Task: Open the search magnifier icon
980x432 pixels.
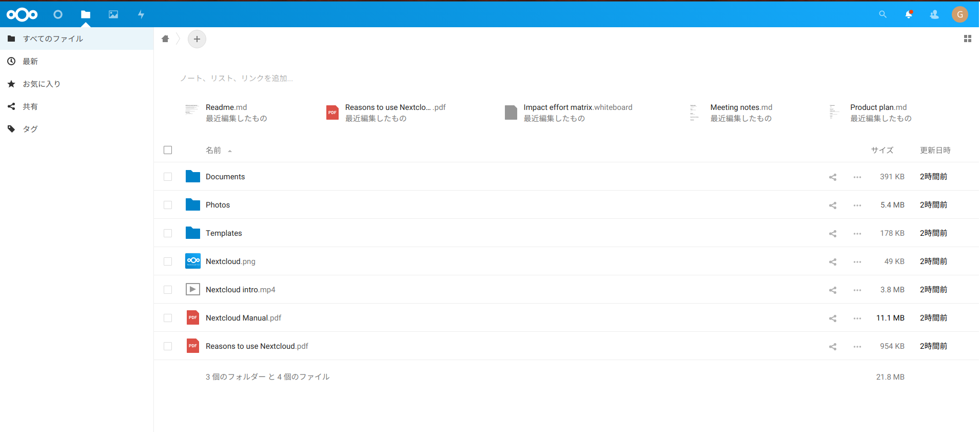Action: click(883, 14)
